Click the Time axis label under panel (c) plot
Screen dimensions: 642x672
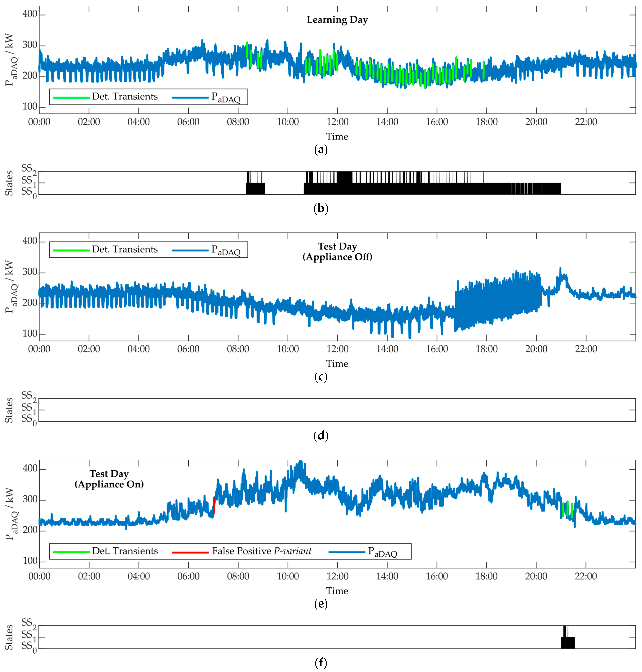click(337, 364)
